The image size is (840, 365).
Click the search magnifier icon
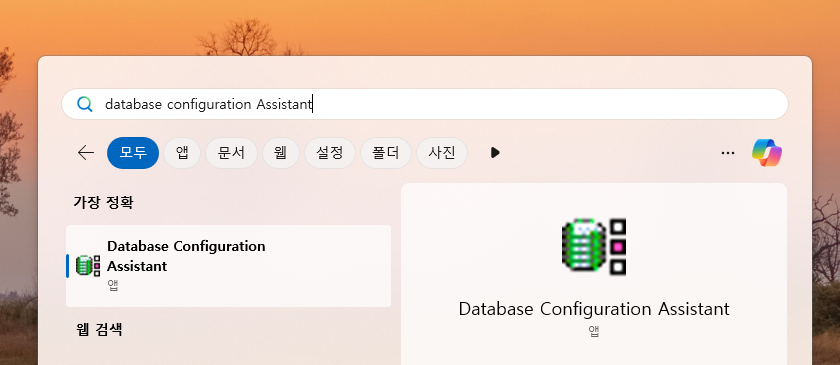click(85, 104)
